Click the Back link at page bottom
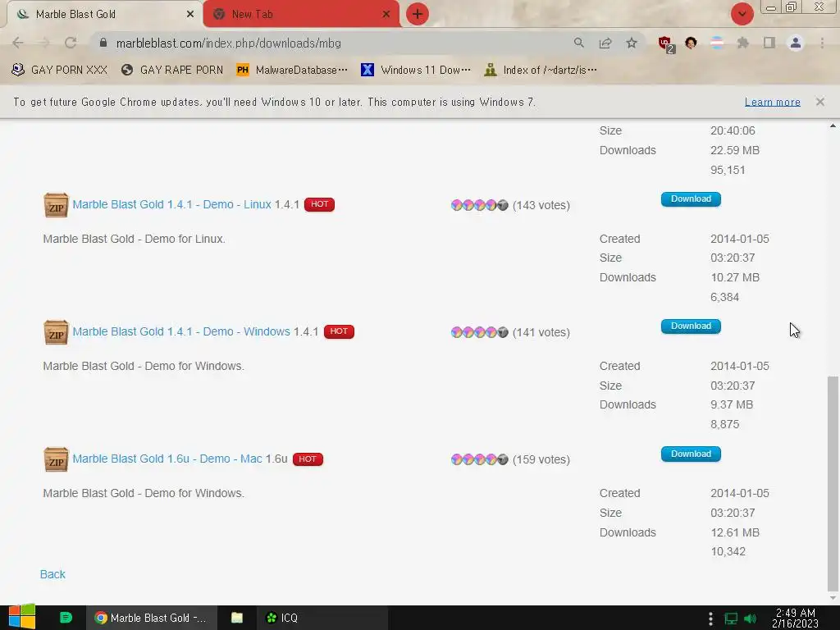This screenshot has width=840, height=630. [52, 574]
